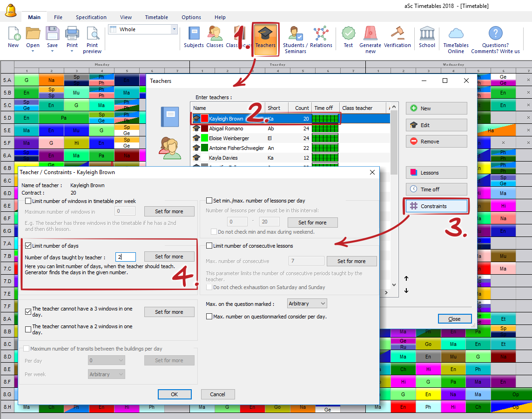Expand the Whole view dropdown
This screenshot has width=532, height=419.
(x=175, y=29)
